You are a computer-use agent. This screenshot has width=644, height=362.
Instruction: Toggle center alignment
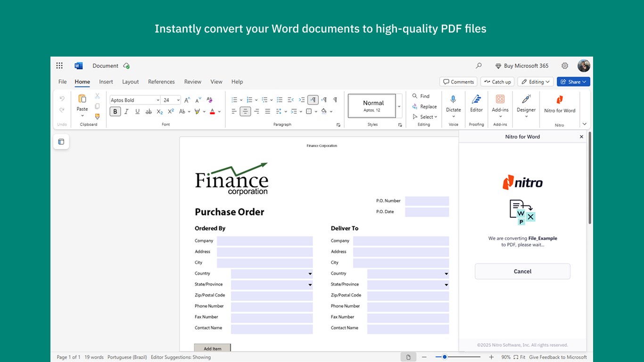pyautogui.click(x=245, y=112)
